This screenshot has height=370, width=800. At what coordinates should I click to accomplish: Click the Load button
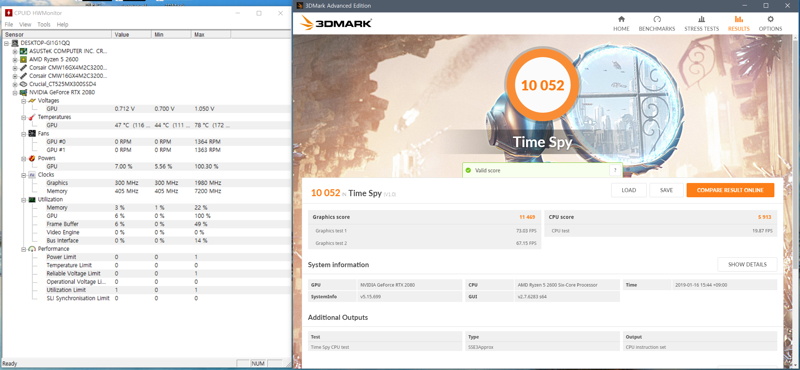[629, 190]
